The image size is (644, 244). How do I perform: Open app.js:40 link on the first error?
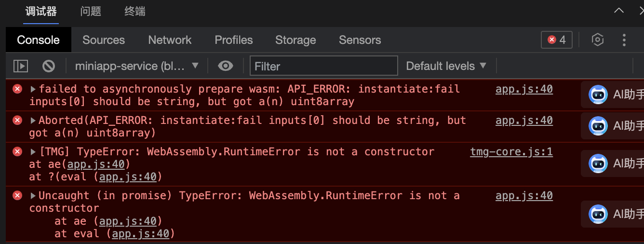pyautogui.click(x=524, y=89)
